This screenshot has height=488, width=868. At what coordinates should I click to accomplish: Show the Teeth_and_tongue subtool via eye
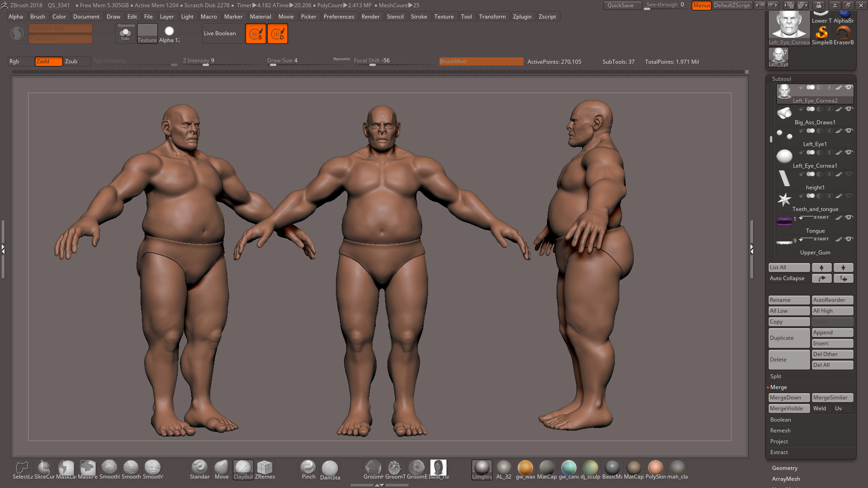(849, 196)
